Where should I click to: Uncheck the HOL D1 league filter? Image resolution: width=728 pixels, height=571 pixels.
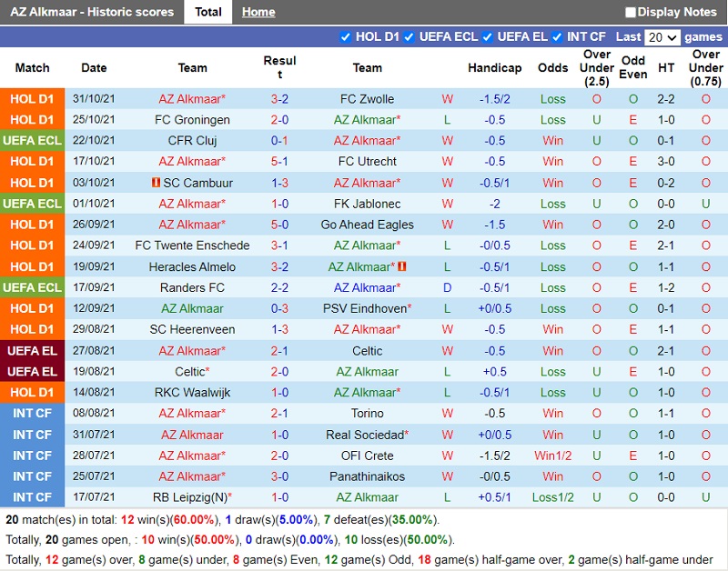pos(345,37)
